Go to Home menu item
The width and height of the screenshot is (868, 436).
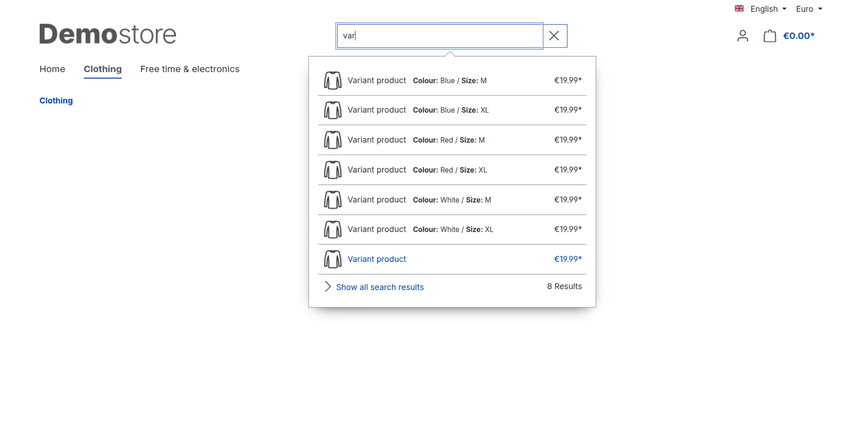(52, 69)
